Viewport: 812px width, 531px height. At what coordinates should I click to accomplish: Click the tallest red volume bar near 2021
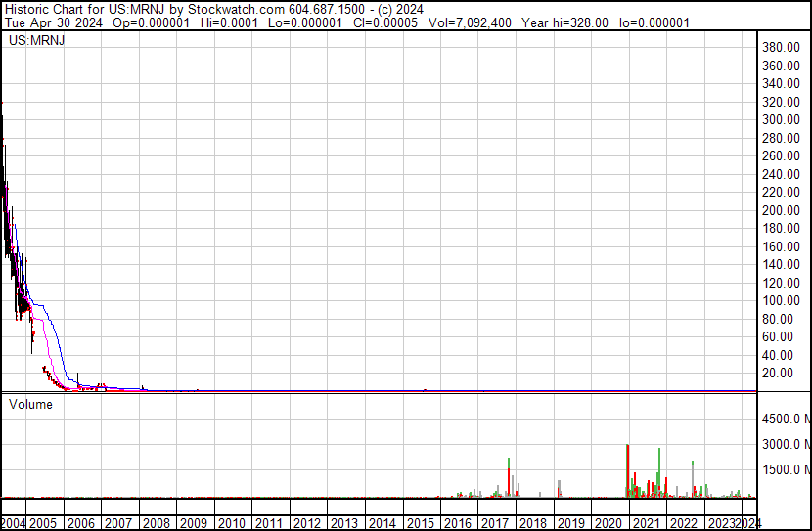(x=627, y=470)
